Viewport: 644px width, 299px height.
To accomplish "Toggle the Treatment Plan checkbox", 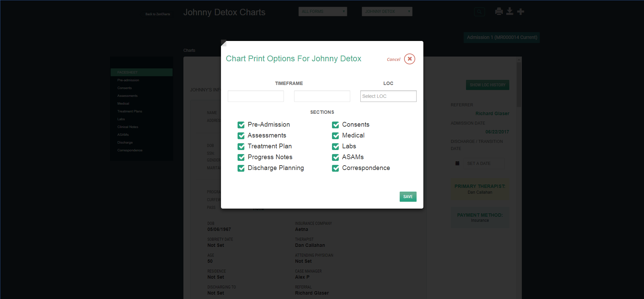I will click(241, 147).
